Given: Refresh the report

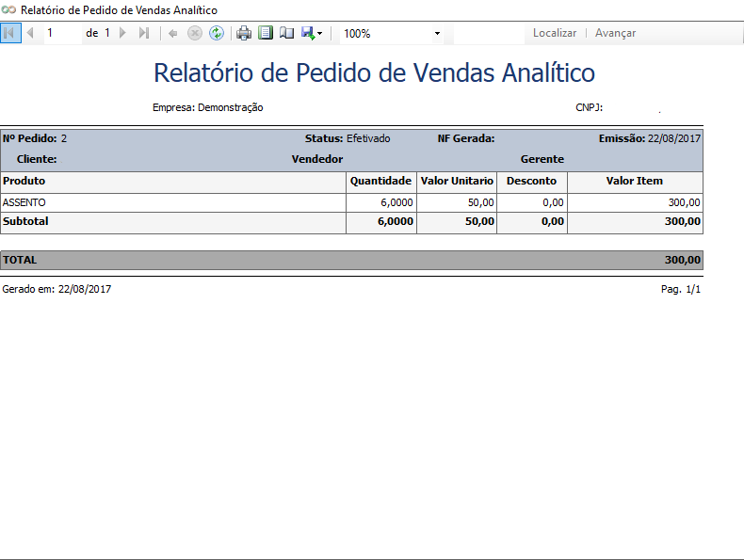Looking at the screenshot, I should (217, 33).
